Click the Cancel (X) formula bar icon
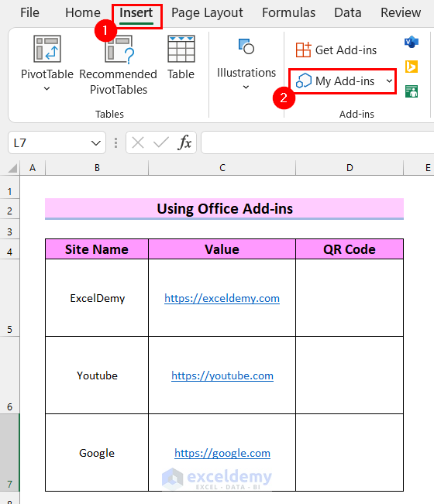 click(x=138, y=142)
